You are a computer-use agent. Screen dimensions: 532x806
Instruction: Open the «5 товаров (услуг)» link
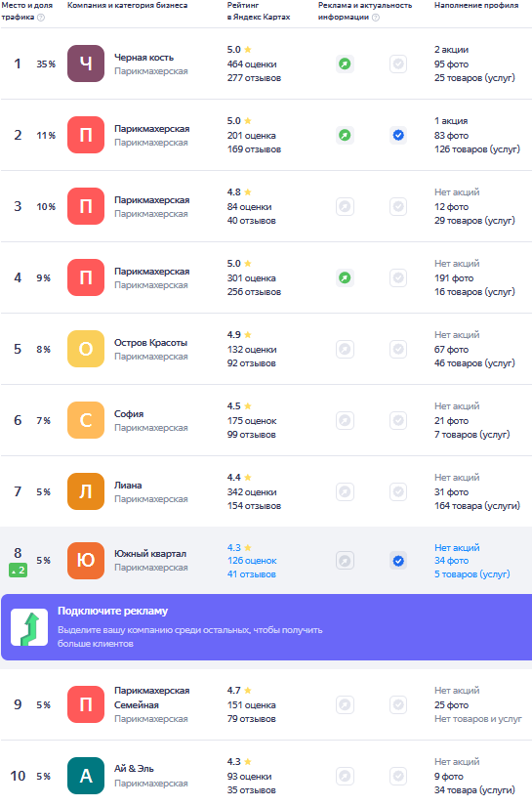click(x=471, y=574)
